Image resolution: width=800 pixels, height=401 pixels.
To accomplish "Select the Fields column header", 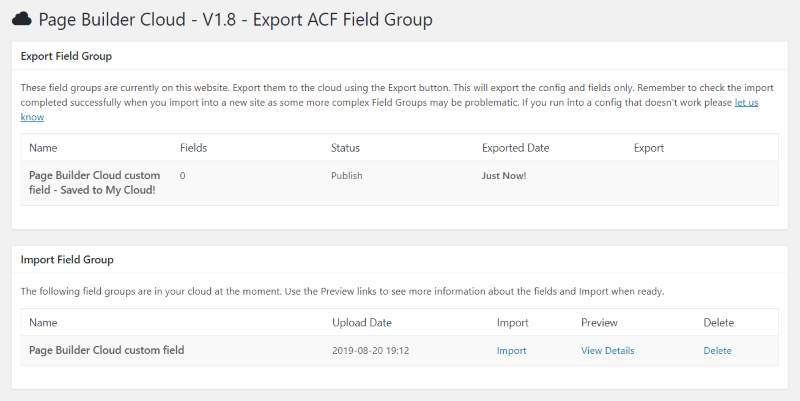I will click(x=193, y=148).
